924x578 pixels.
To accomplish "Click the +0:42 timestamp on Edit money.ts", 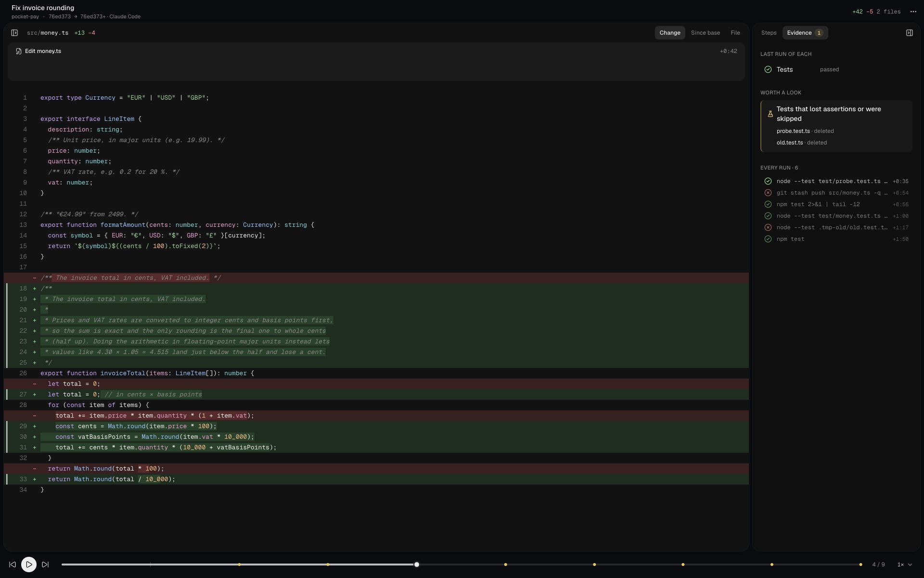I will [728, 51].
